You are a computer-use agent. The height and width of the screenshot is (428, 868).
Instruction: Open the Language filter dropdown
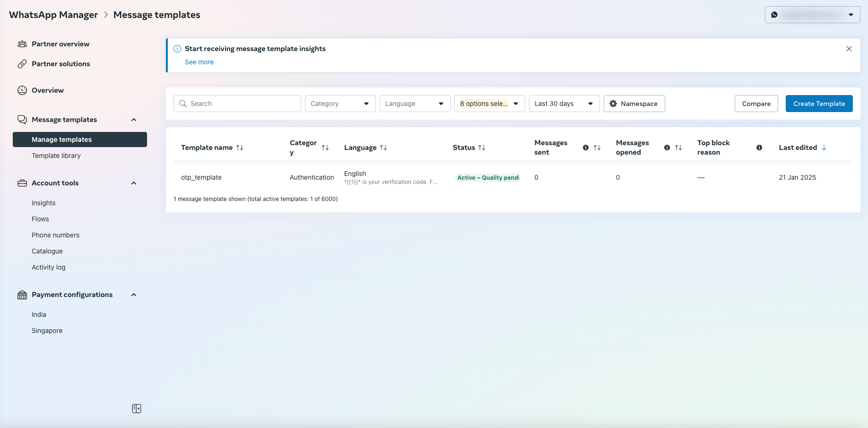click(415, 104)
